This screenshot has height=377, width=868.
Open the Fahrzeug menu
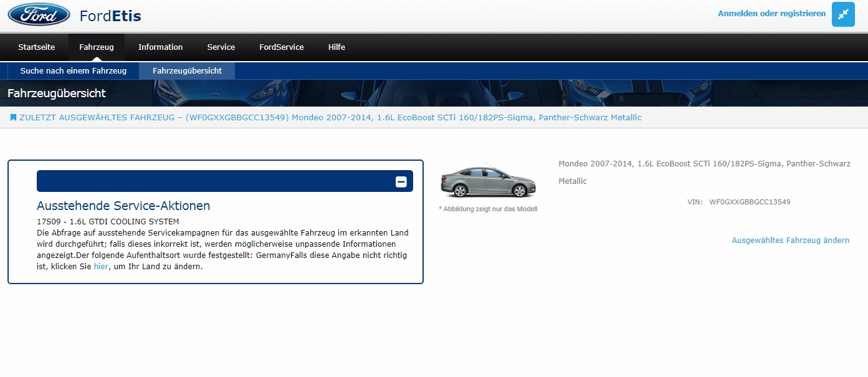coord(97,47)
